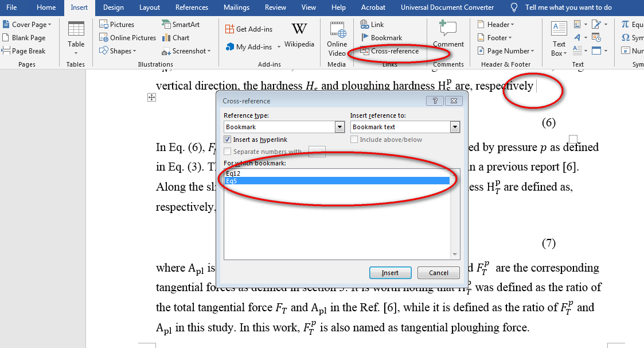
Task: Switch to the Home tab
Action: pos(46,7)
